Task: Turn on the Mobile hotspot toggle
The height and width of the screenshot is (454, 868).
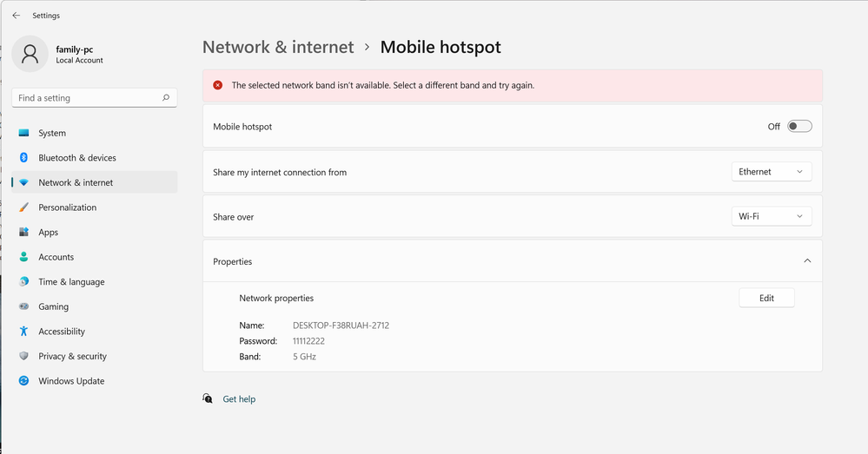Action: point(799,126)
